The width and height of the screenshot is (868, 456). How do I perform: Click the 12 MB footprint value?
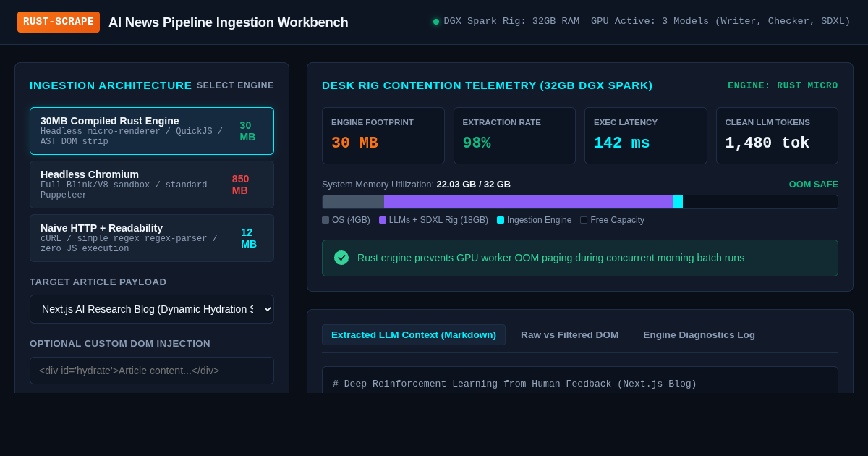pyautogui.click(x=249, y=238)
